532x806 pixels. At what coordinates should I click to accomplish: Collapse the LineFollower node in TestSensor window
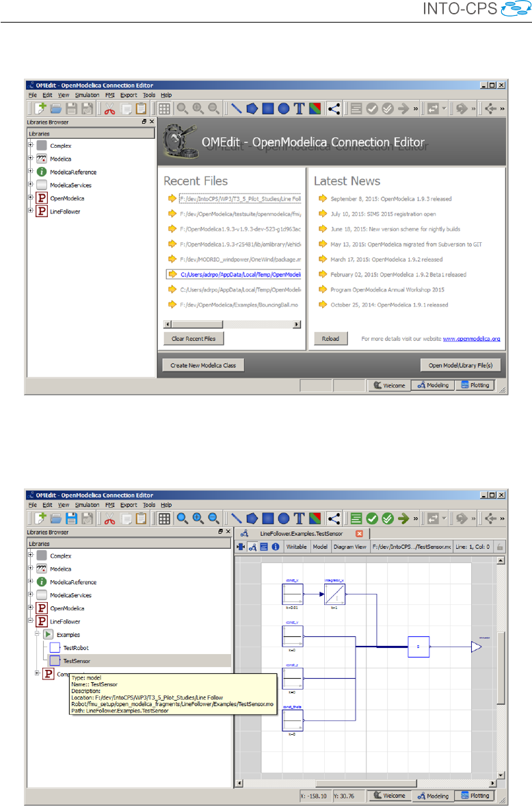[x=31, y=621]
